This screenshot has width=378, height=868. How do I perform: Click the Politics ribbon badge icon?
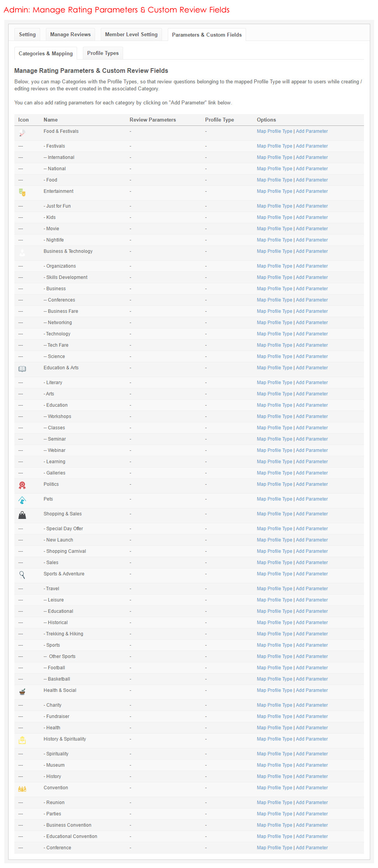(x=22, y=485)
